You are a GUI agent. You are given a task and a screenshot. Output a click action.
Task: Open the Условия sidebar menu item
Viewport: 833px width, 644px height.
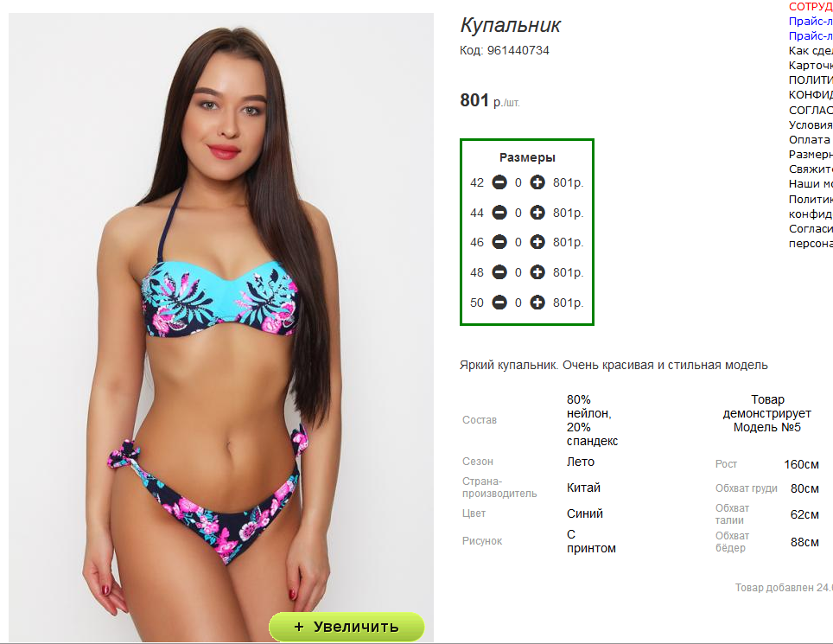coord(811,124)
